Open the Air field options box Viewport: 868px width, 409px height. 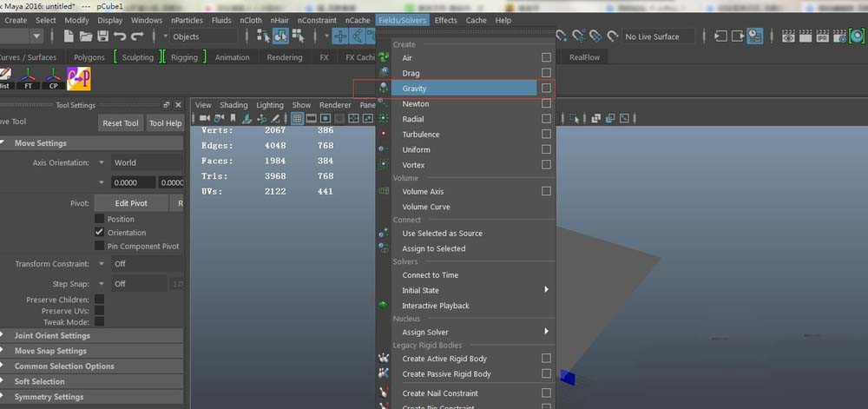(546, 57)
